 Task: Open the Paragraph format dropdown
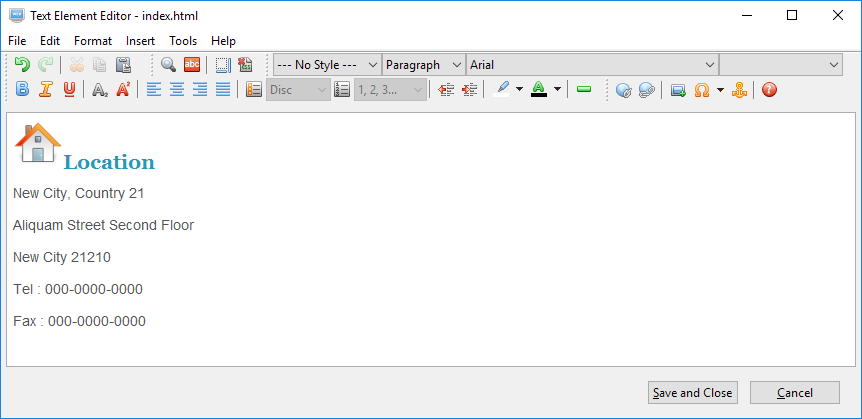pyautogui.click(x=424, y=65)
